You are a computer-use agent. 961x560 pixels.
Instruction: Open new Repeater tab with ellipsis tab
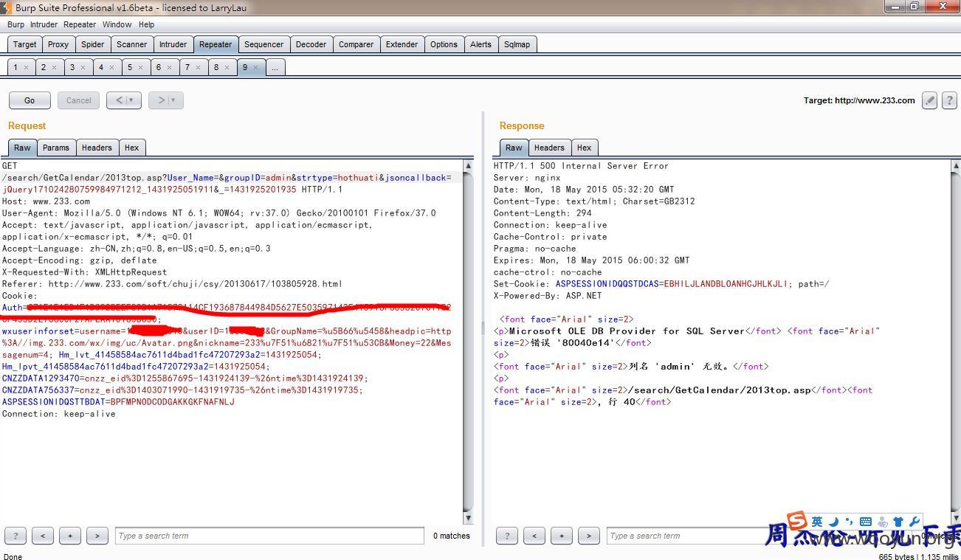tap(275, 67)
